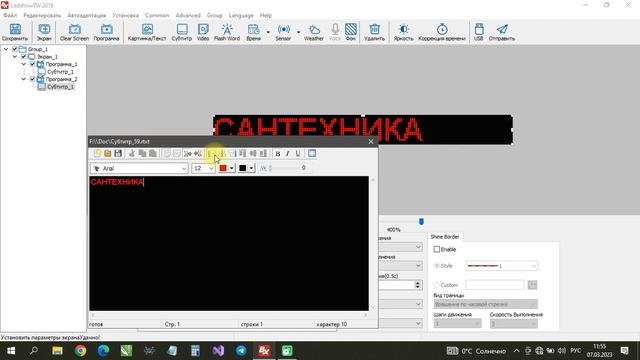This screenshot has height=360, width=640.
Task: Select the Style radio button
Action: click(436, 266)
